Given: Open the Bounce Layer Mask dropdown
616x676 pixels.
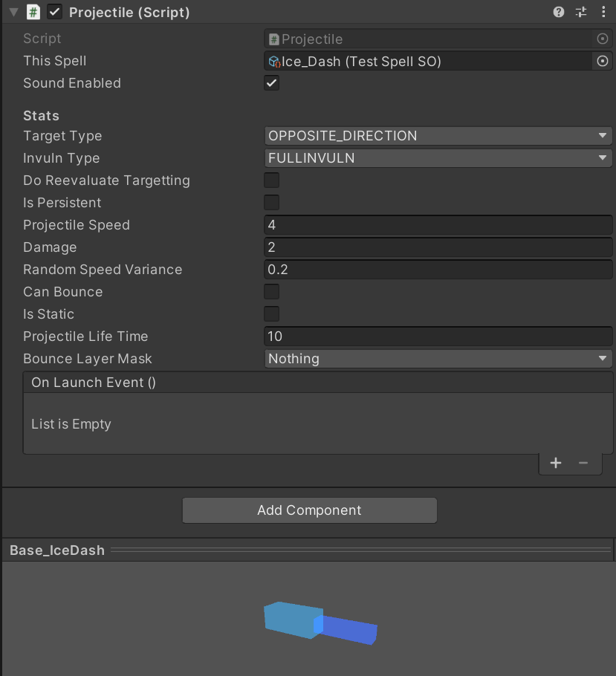Looking at the screenshot, I should pyautogui.click(x=438, y=358).
